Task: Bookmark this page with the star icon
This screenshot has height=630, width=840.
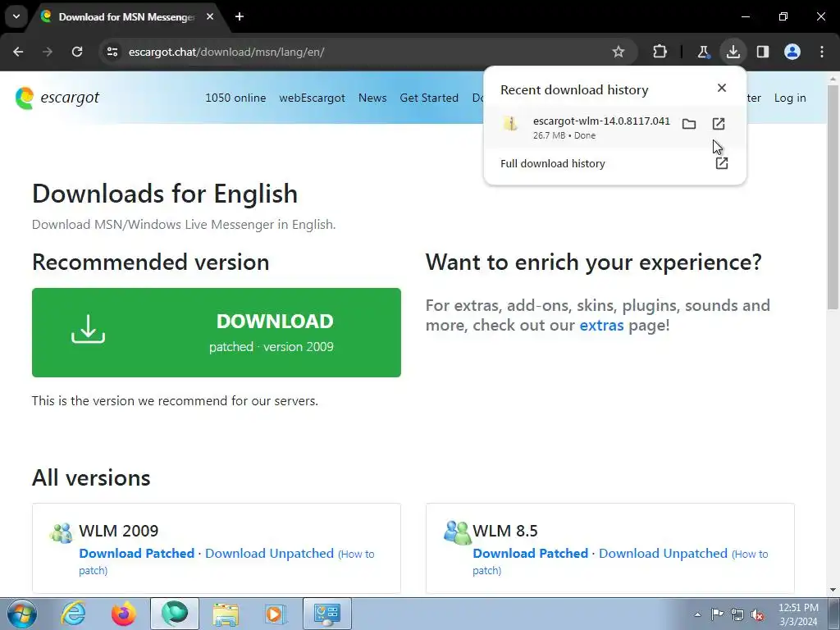Action: coord(619,52)
